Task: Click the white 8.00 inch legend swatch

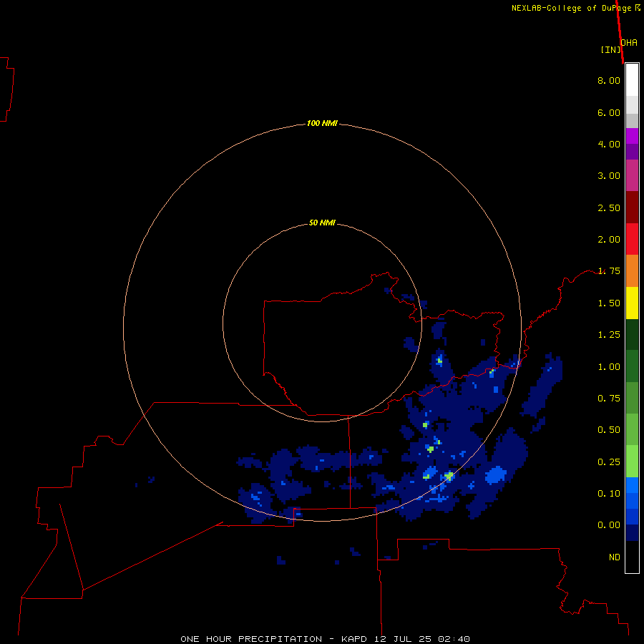Action: [x=632, y=80]
